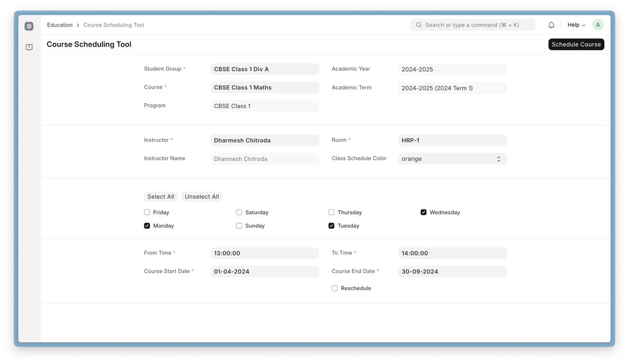629x364 pixels.
Task: Click the Schedule Course button
Action: tap(576, 45)
